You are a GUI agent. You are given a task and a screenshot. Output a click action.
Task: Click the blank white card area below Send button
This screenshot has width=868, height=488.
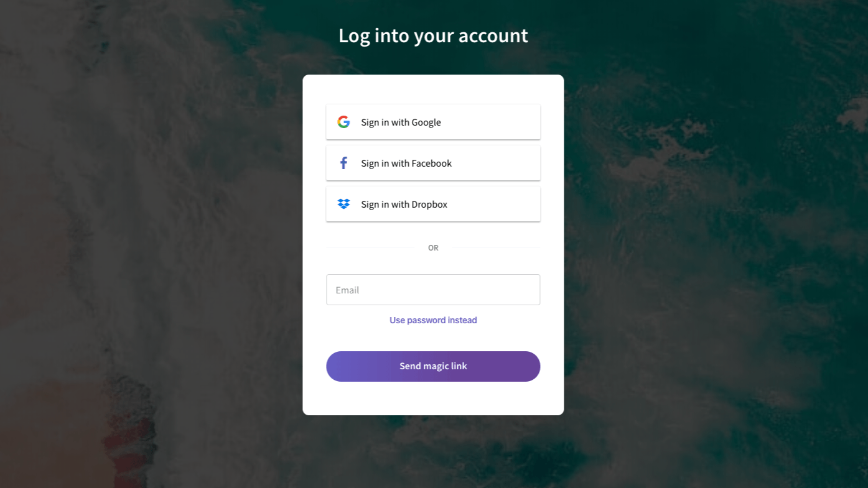pyautogui.click(x=433, y=398)
